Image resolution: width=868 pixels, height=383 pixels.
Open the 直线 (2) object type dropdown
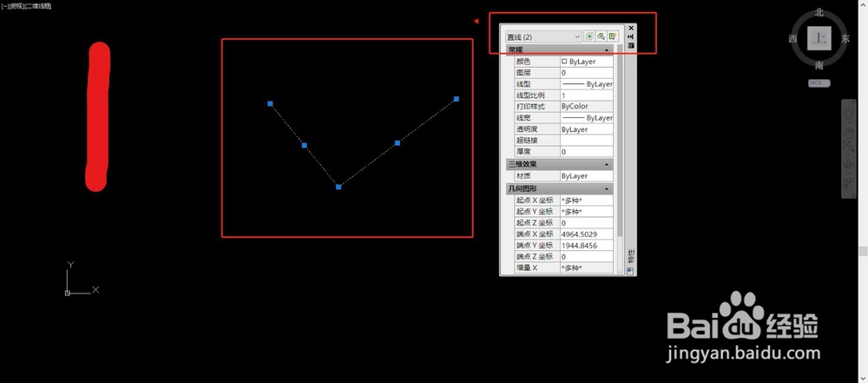(x=543, y=36)
